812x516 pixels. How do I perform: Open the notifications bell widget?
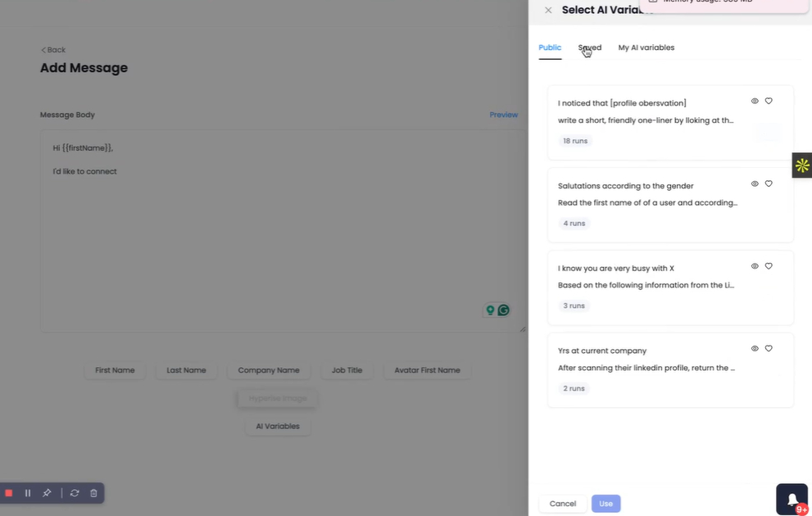tap(792, 499)
